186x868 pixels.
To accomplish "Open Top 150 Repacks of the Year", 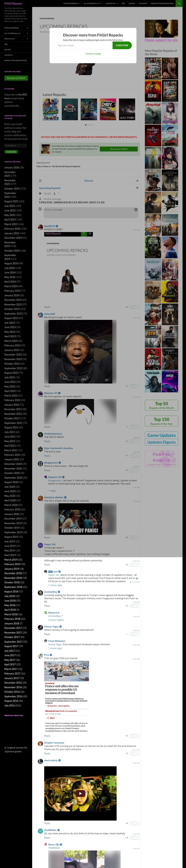I will [x=161, y=421].
